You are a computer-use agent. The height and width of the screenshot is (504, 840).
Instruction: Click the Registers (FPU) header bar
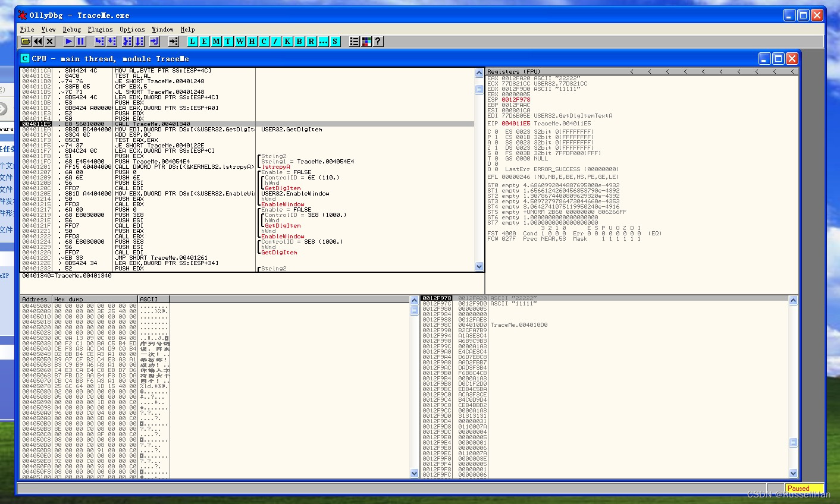[642, 71]
